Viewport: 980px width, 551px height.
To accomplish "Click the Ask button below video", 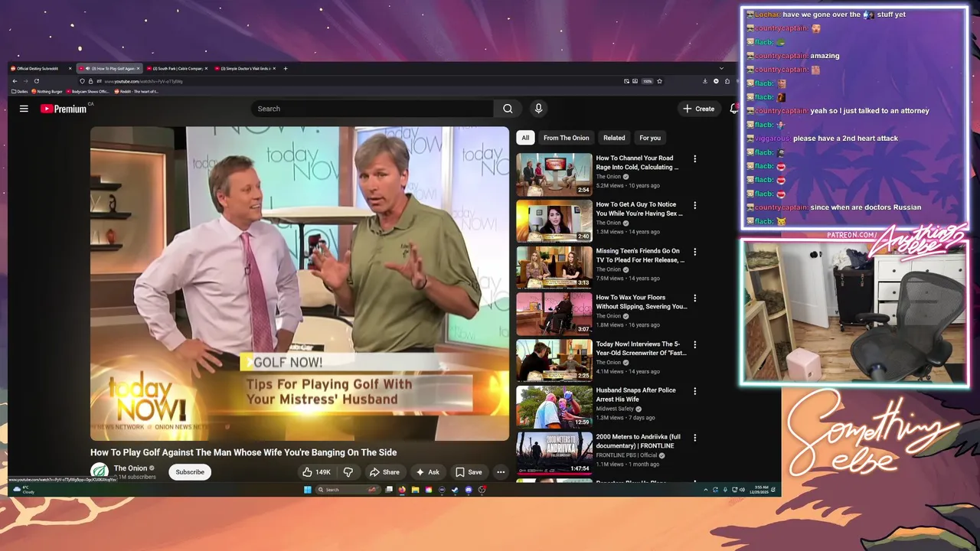I will click(x=427, y=472).
